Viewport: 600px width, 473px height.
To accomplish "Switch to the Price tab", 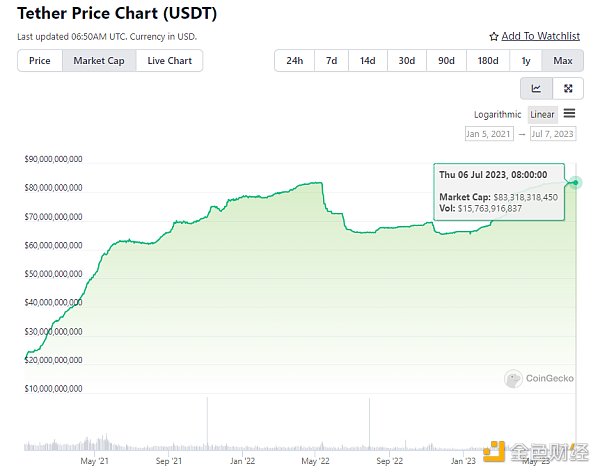I will pyautogui.click(x=40, y=60).
